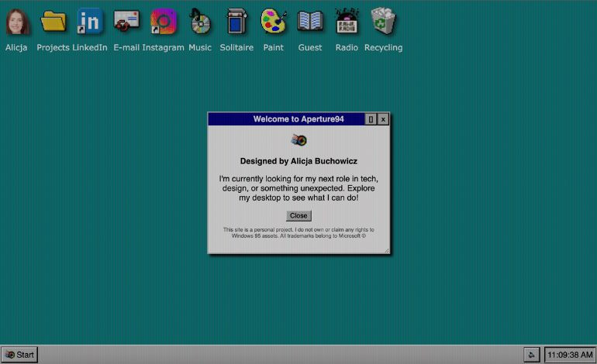
Task: Open the Instagram shortcut icon
Action: [164, 22]
